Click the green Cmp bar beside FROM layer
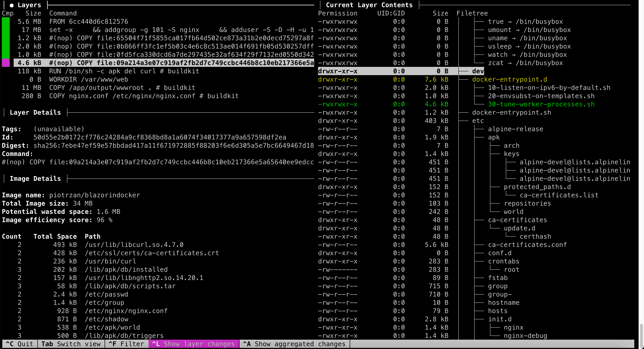Image resolution: width=644 pixels, height=349 pixels. (6, 22)
